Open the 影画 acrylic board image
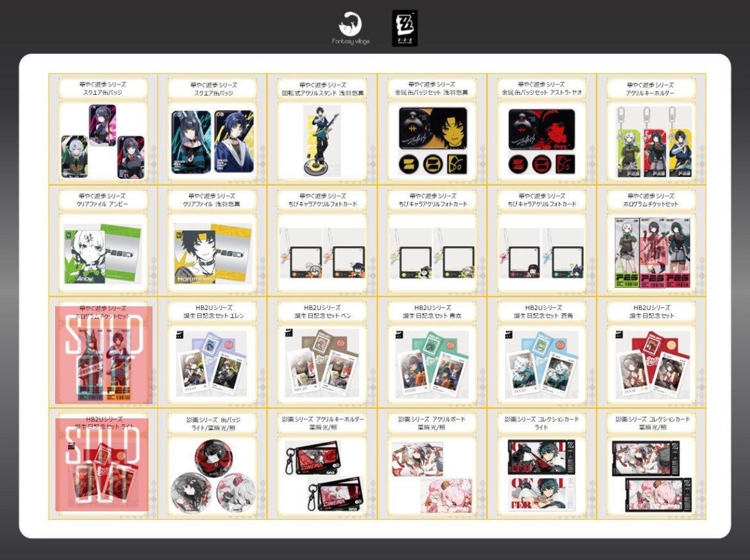The width and height of the screenshot is (750, 560). click(433, 476)
